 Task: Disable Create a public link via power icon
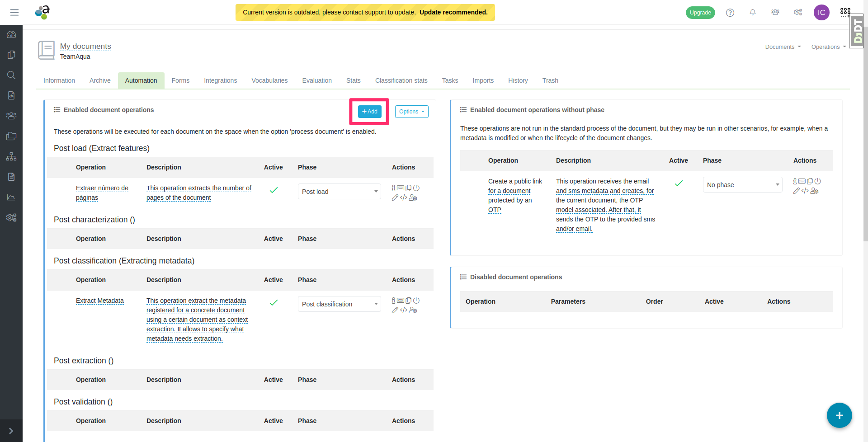[817, 181]
